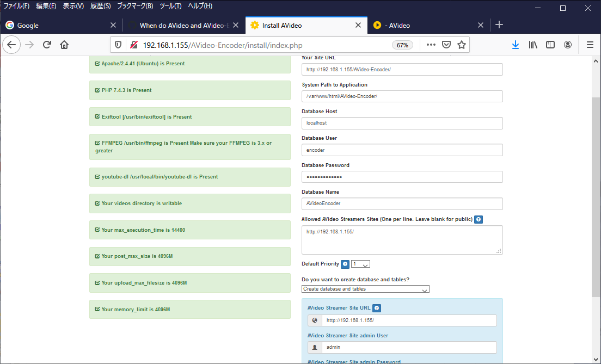This screenshot has height=364, width=601.
Task: Open the 履歴 menu
Action: tap(100, 6)
